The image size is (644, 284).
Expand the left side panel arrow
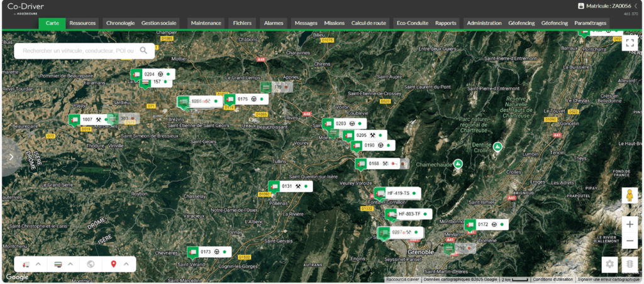(x=11, y=157)
